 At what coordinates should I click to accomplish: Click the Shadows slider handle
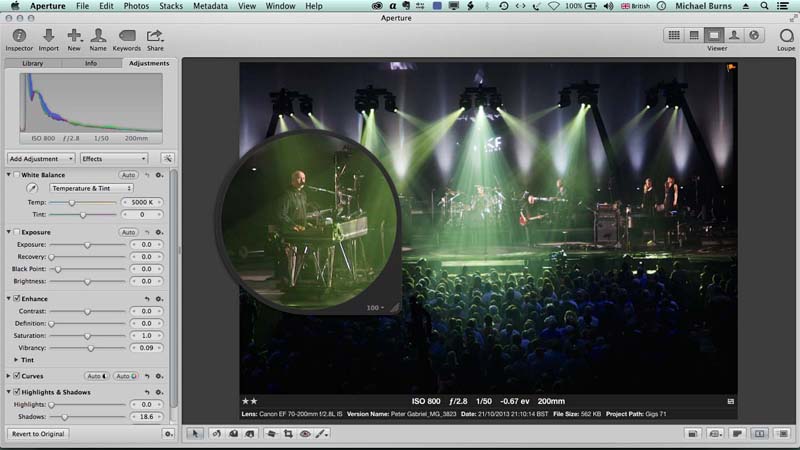(x=64, y=417)
